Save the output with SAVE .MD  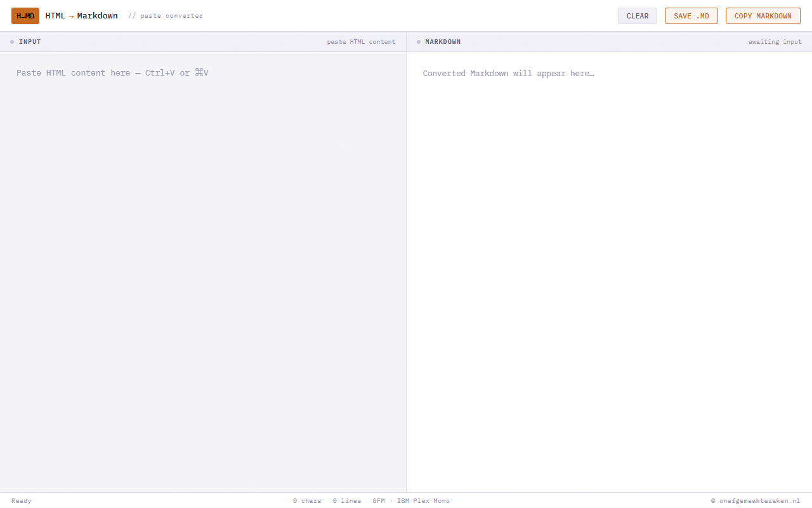691,16
